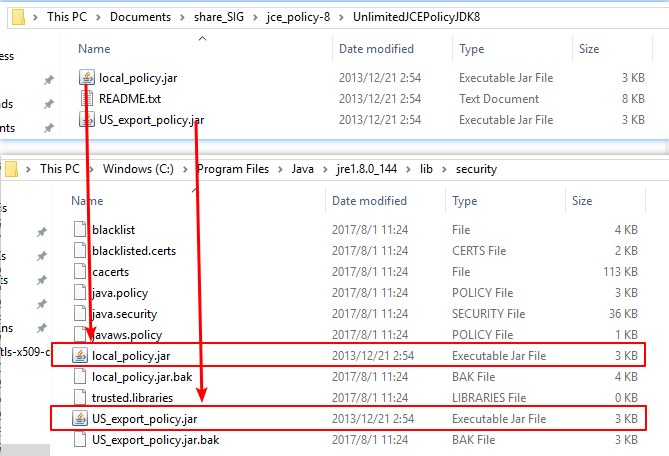This screenshot has height=456, width=669.
Task: Click the README.txt file icon
Action: tap(87, 99)
